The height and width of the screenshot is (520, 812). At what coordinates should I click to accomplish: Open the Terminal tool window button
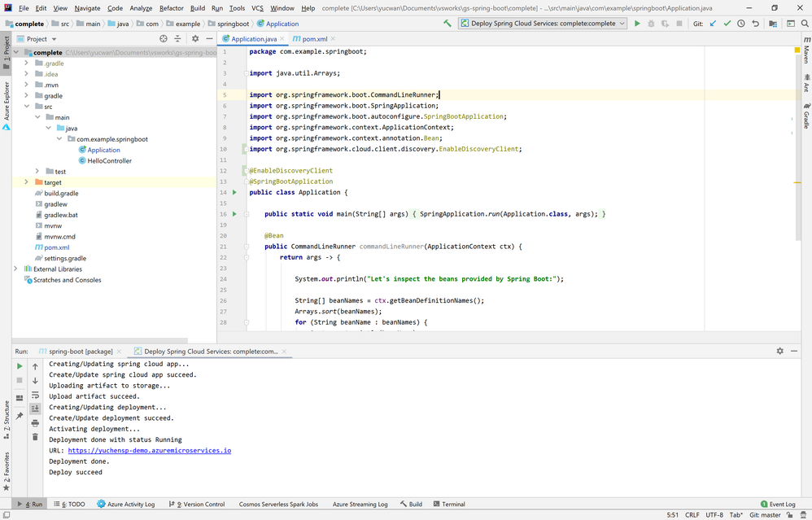(449, 504)
